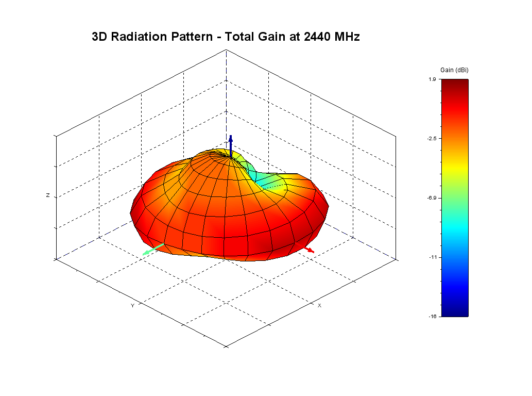The height and width of the screenshot is (396, 532).
Task: Click the -11 colorbar tick label
Action: coord(433,257)
